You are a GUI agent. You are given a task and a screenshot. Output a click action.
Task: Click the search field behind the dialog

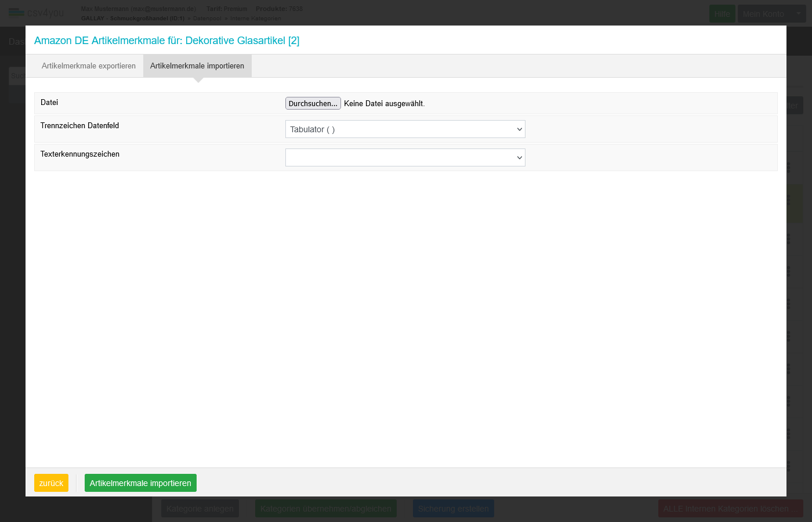(x=17, y=75)
